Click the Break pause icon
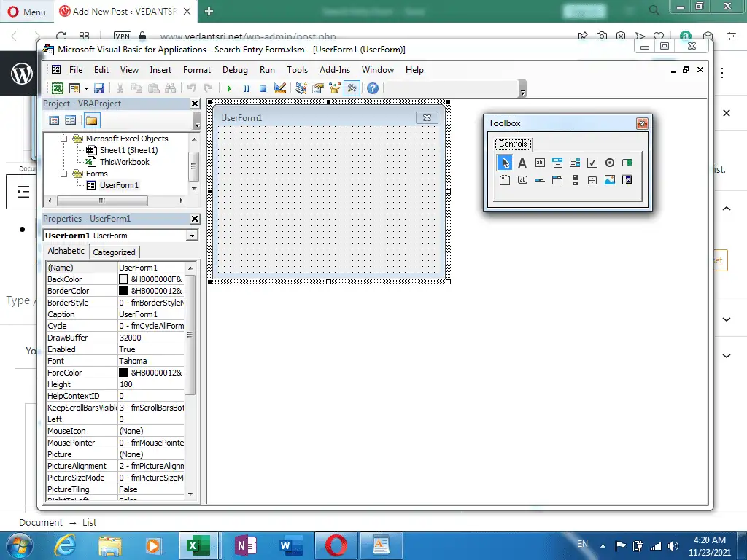 (247, 88)
